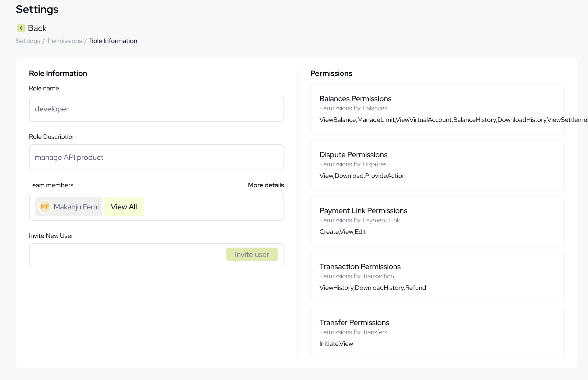Image resolution: width=588 pixels, height=380 pixels.
Task: Open the Transfer Permissions card
Action: (437, 333)
